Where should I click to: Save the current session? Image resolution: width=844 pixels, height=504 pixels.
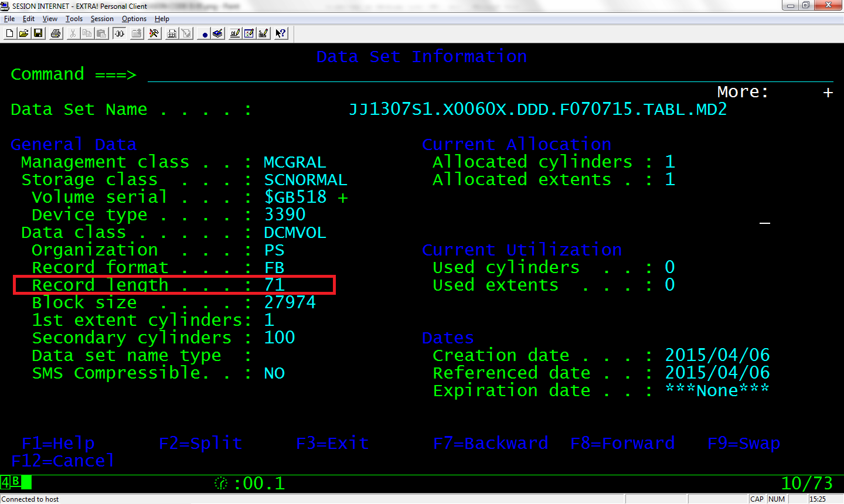pyautogui.click(x=38, y=33)
